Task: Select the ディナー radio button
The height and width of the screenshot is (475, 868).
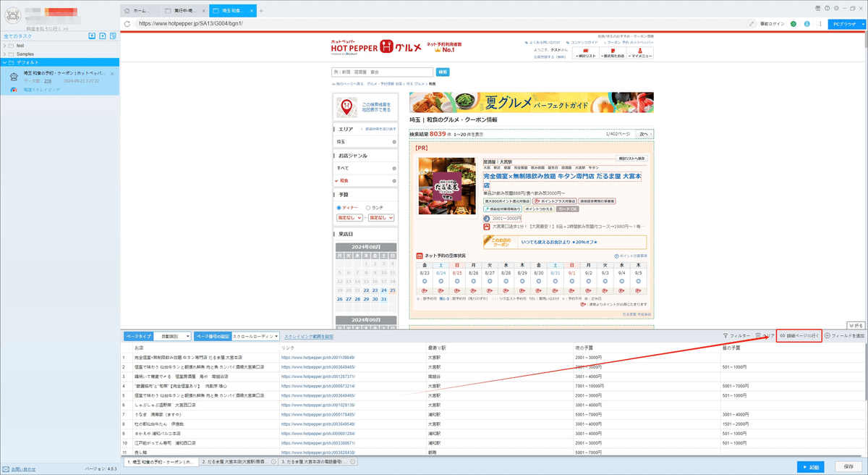Action: (x=340, y=207)
